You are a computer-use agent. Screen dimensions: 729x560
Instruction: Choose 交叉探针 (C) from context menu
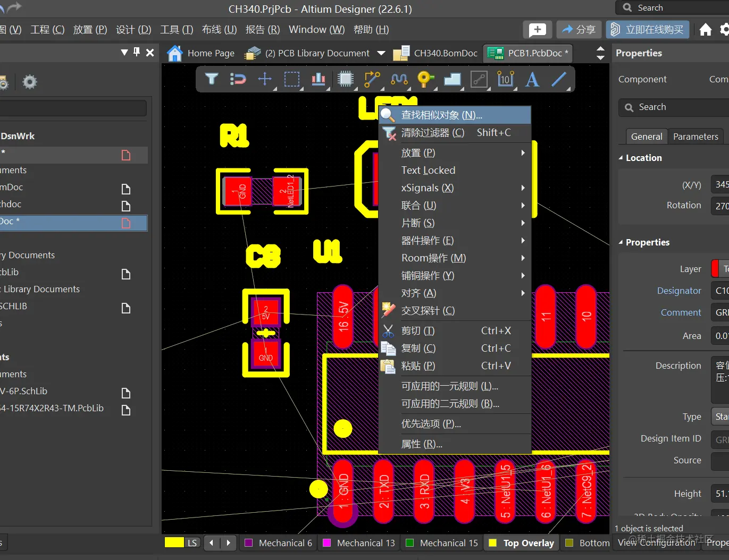tap(455, 311)
